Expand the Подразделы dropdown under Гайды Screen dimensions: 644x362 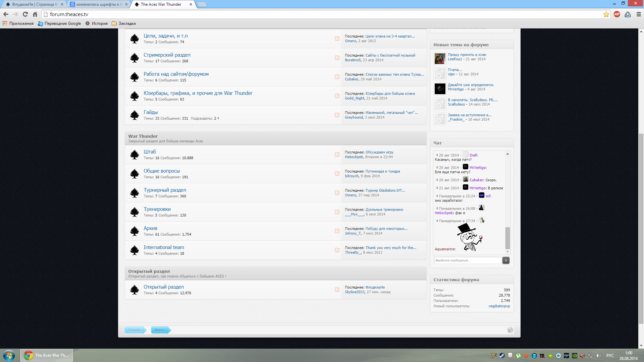(218, 118)
